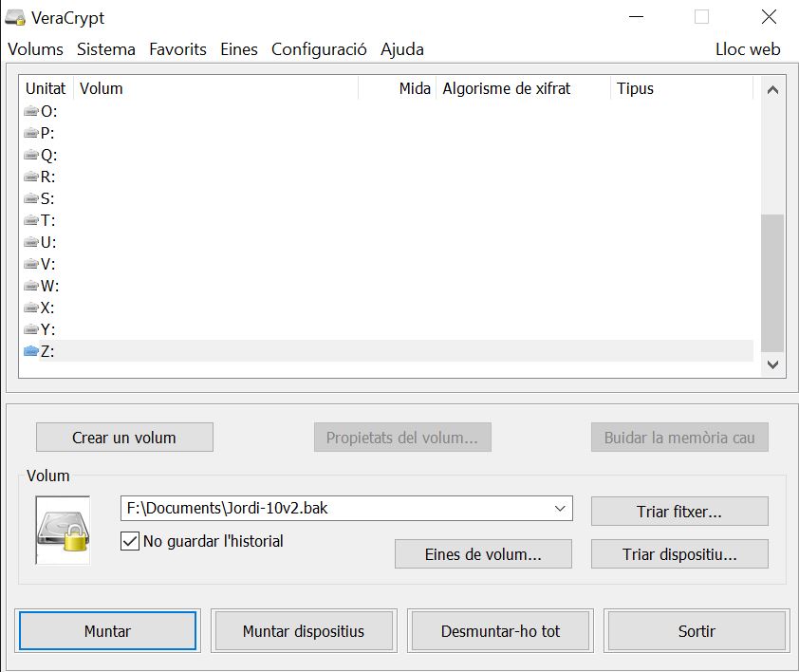Screen dimensions: 799x672
Task: Expand the volume path dropdown arrow
Action: pos(560,509)
